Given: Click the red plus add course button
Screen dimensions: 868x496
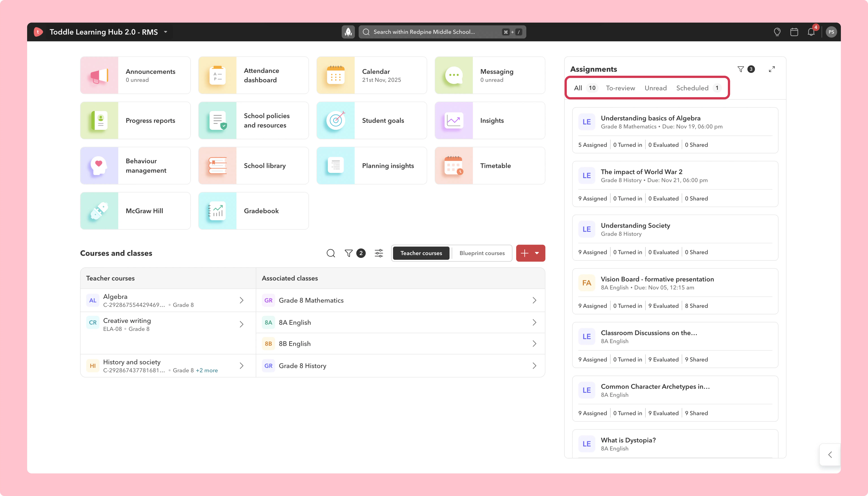Looking at the screenshot, I should point(525,253).
